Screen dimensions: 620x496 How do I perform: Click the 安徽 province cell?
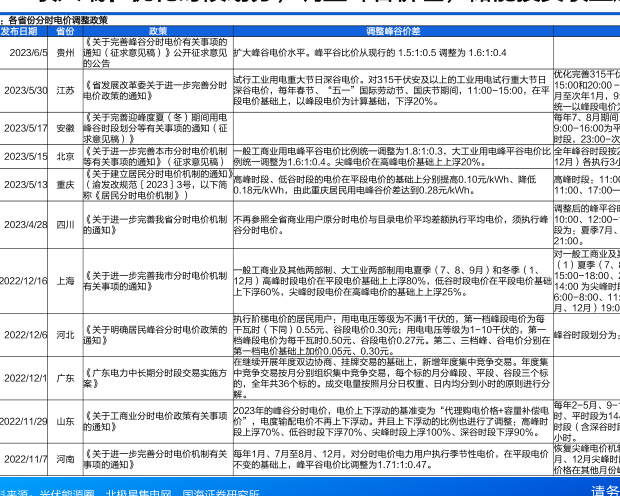pos(65,128)
